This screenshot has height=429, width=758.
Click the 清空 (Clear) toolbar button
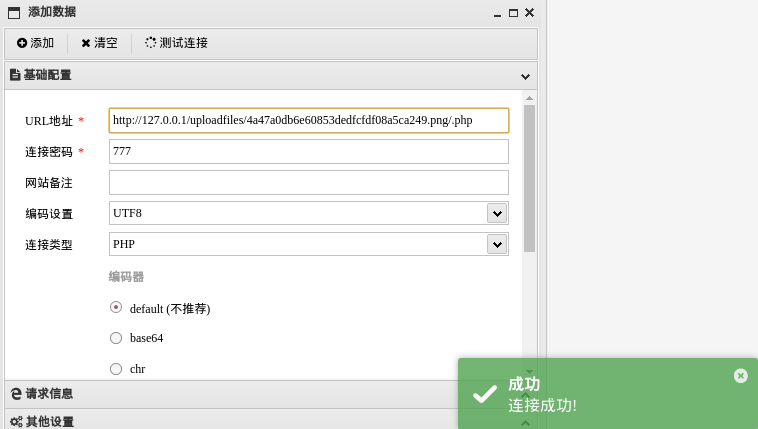click(x=99, y=43)
